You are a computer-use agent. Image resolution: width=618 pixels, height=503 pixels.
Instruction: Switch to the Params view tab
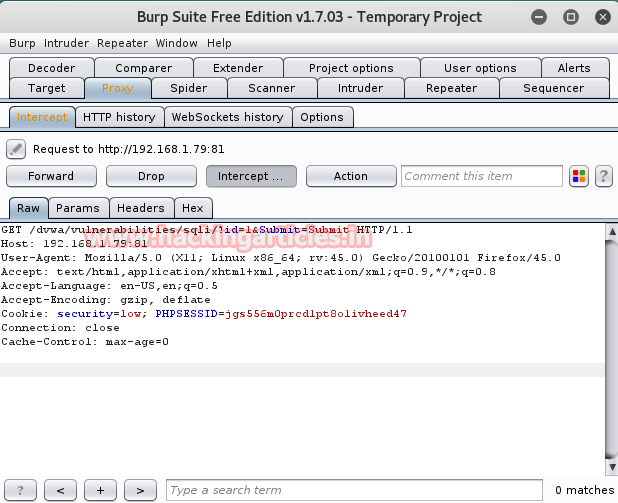78,208
